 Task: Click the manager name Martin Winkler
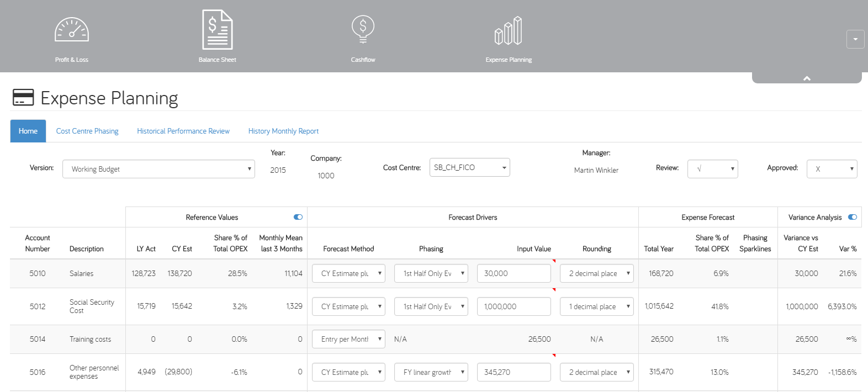596,170
